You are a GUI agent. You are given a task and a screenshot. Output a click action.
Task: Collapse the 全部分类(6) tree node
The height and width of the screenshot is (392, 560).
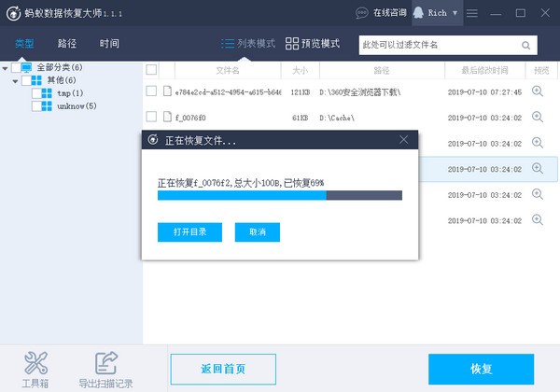(x=5, y=68)
